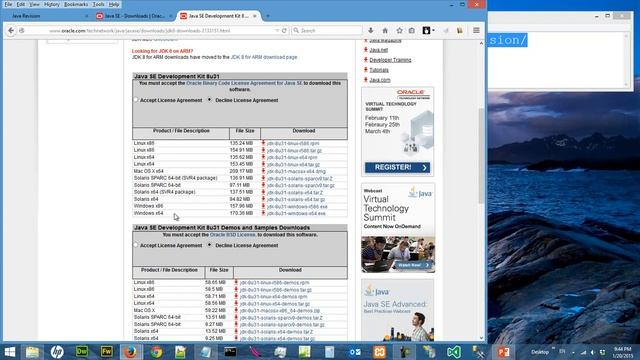Click the REGISTER! button in Oracle ad
Viewport: 640px width, 360px height.
397,167
